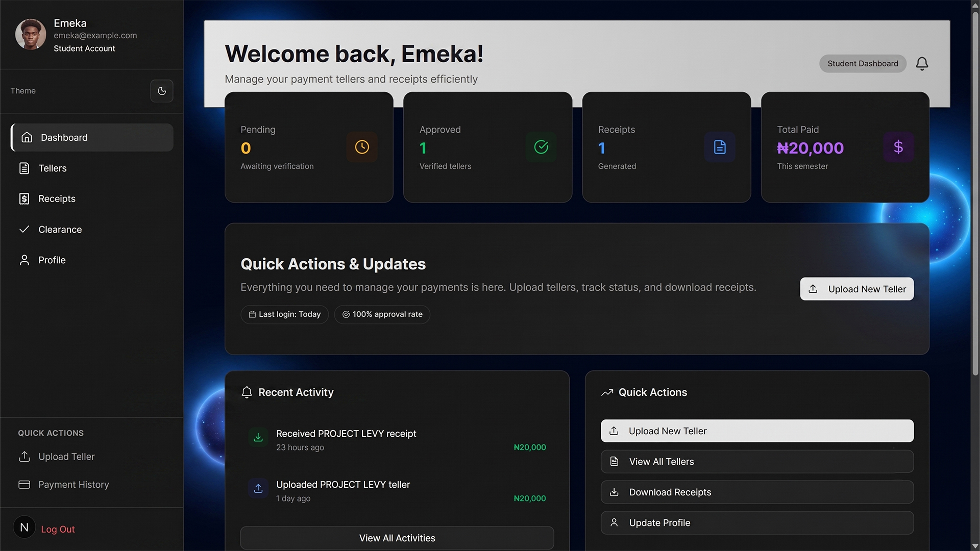Click the Upload Teller sidebar quick action

(56, 457)
